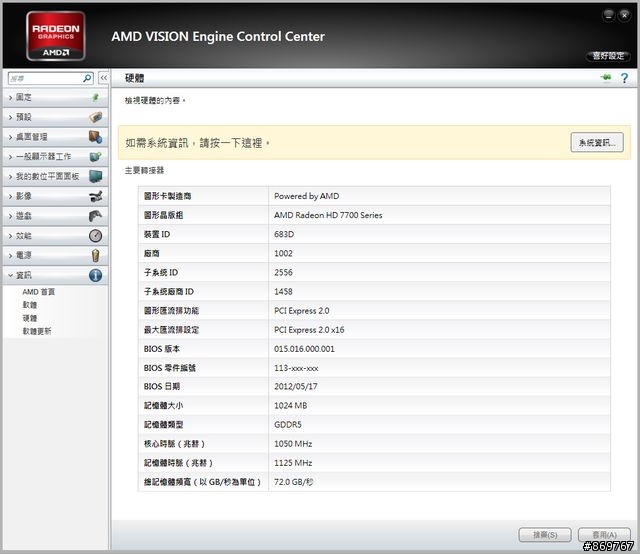
Task: Click the display tasks icon beside 一般顯示器工作
Action: click(x=96, y=156)
